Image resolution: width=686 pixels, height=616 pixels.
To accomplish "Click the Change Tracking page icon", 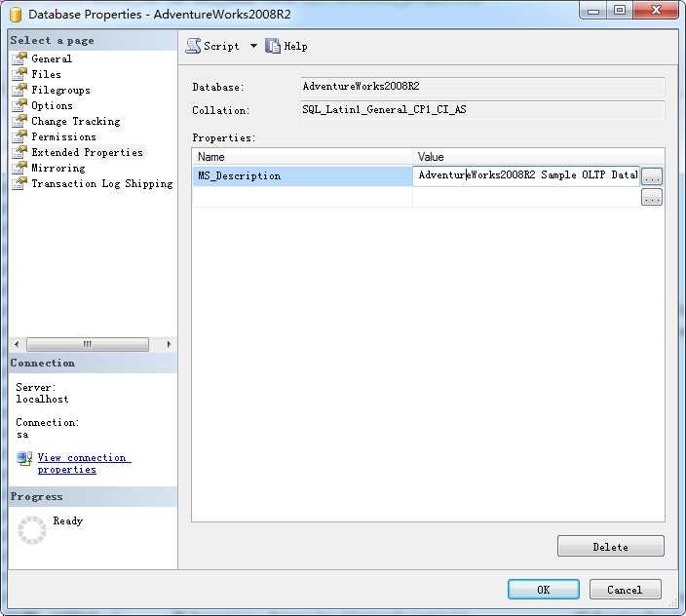I will click(19, 121).
